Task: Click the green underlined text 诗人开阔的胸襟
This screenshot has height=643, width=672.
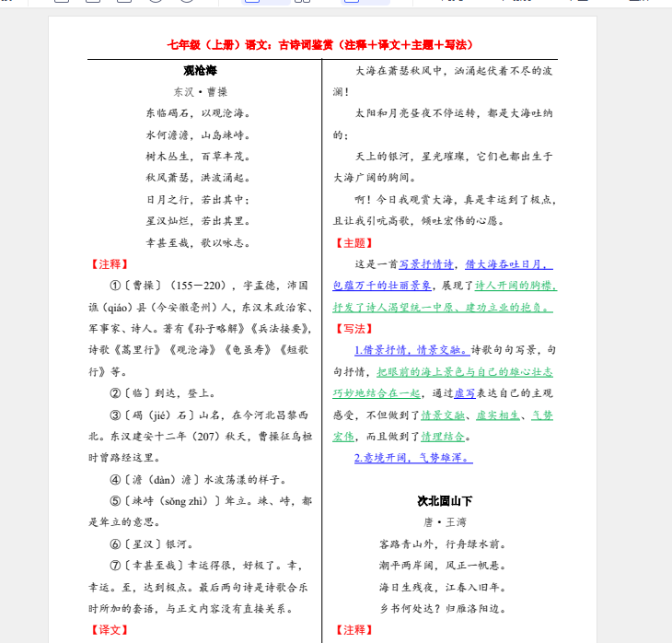Action: [515, 286]
